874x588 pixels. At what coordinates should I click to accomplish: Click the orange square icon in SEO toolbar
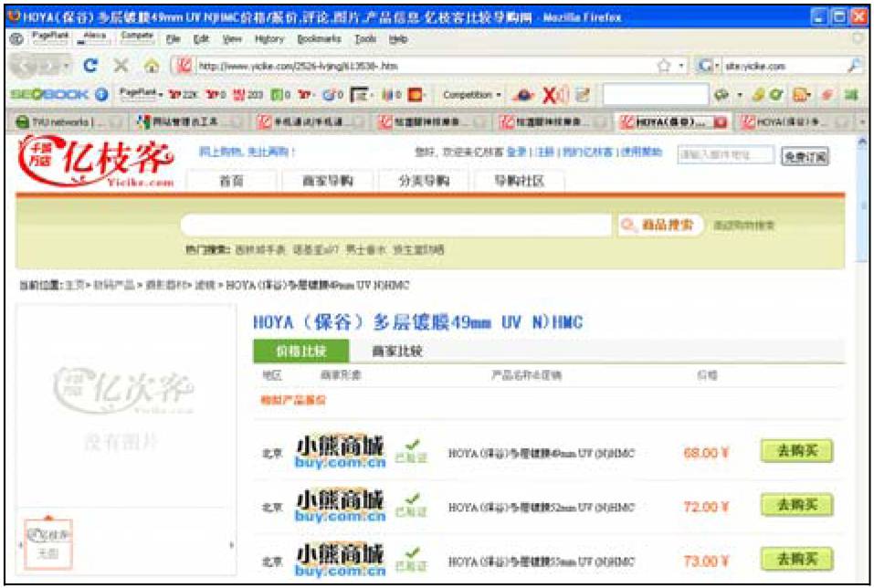[416, 95]
